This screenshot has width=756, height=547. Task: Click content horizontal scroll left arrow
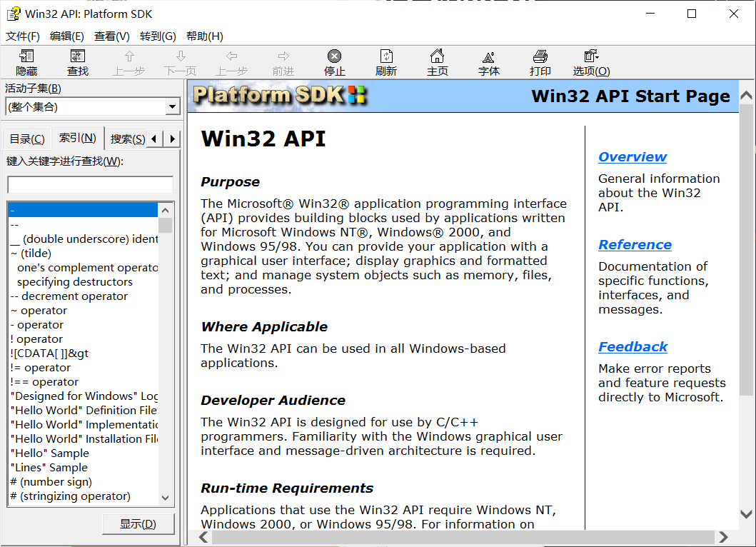coord(203,537)
